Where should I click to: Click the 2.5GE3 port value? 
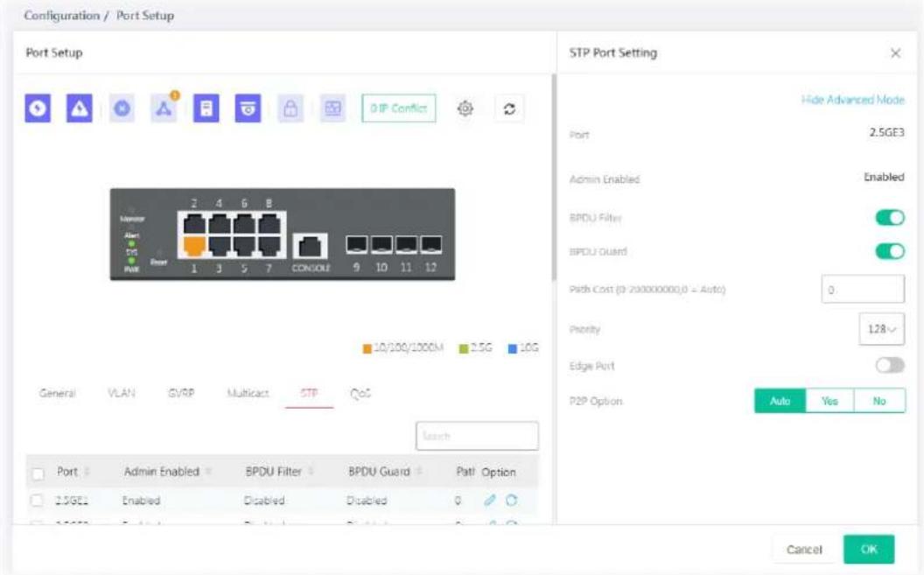tap(886, 132)
